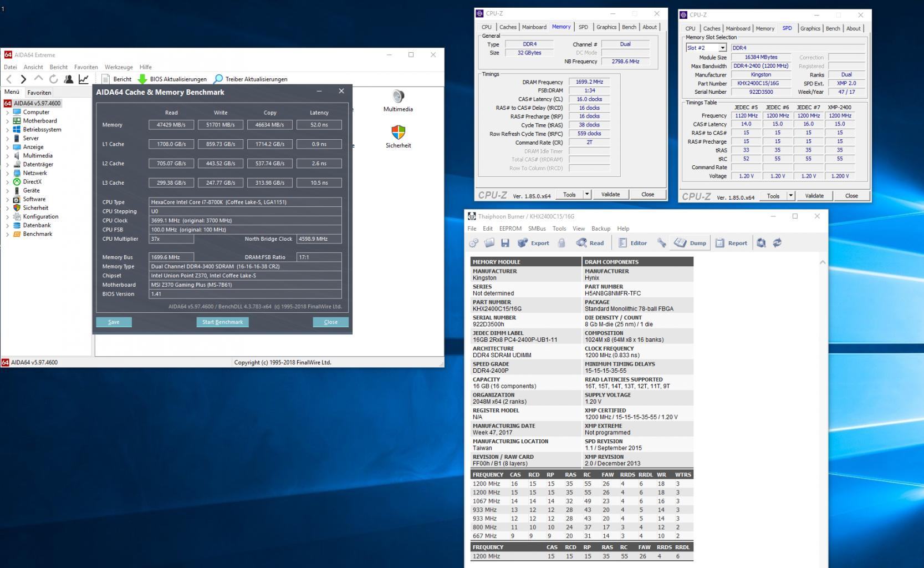This screenshot has height=568, width=924.
Task: Click BIOS Aktualisierungen in AIDA64 toolbar
Action: coord(172,79)
